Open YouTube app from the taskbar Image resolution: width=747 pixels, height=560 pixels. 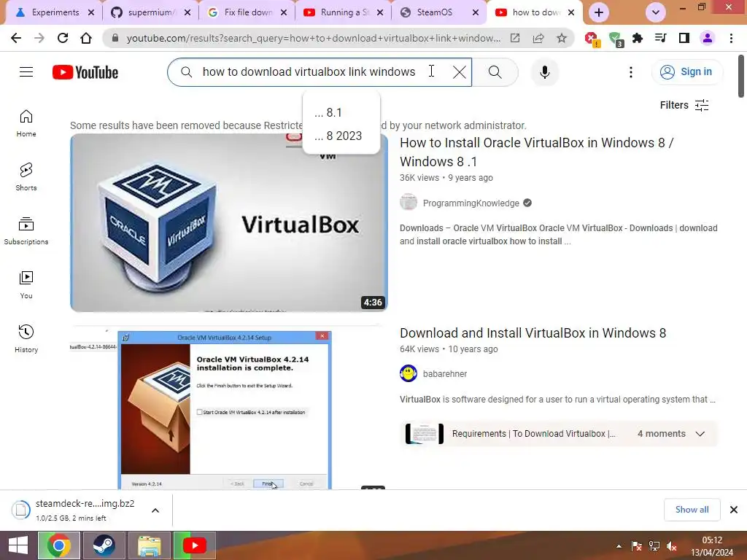[x=194, y=545]
